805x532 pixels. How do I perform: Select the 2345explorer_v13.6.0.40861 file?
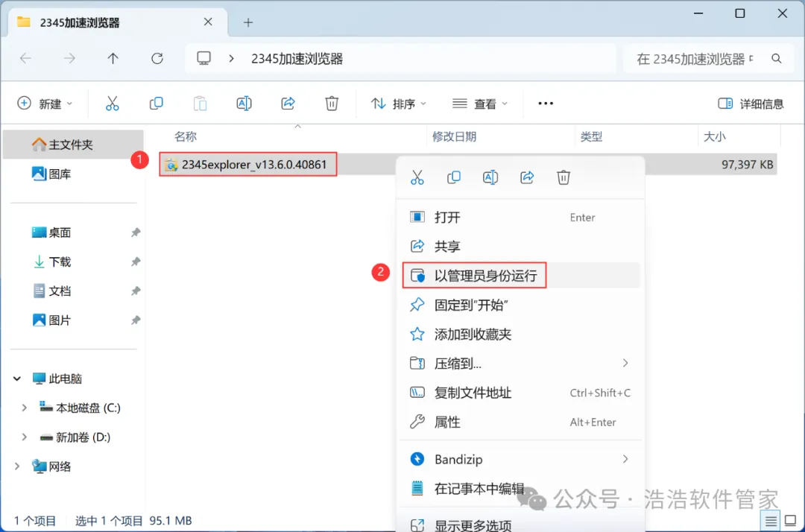[248, 164]
